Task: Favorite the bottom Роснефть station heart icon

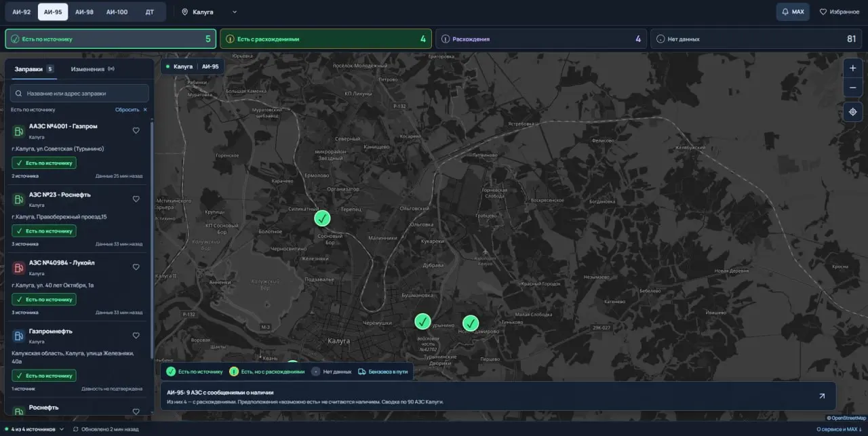Action: tap(136, 411)
